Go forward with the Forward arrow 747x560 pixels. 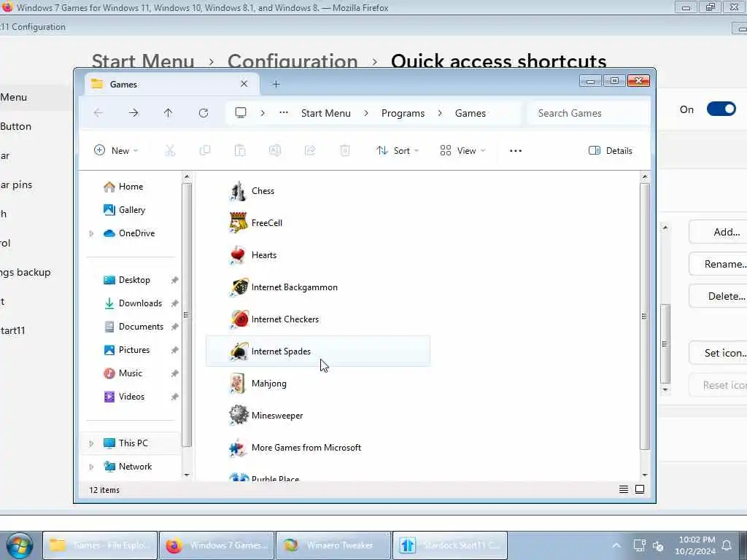click(x=134, y=113)
